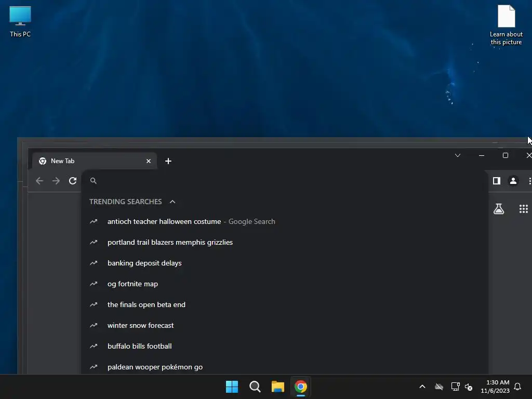The height and width of the screenshot is (399, 532).
Task: Focus the address bar input field
Action: pos(285,181)
